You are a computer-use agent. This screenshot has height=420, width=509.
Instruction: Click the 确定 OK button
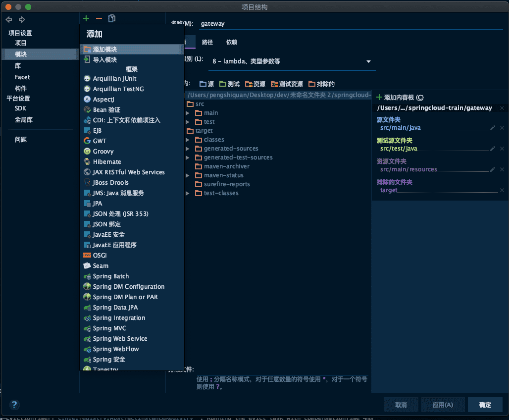tap(485, 405)
